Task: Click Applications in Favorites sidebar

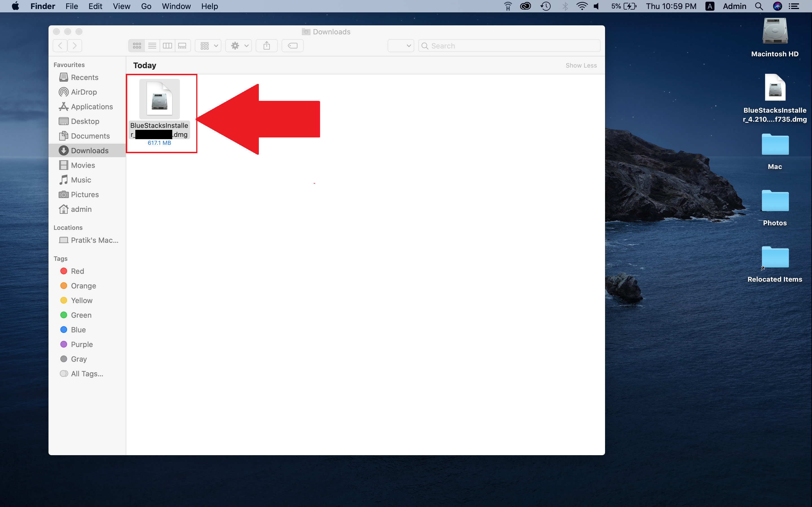Action: 92,106
